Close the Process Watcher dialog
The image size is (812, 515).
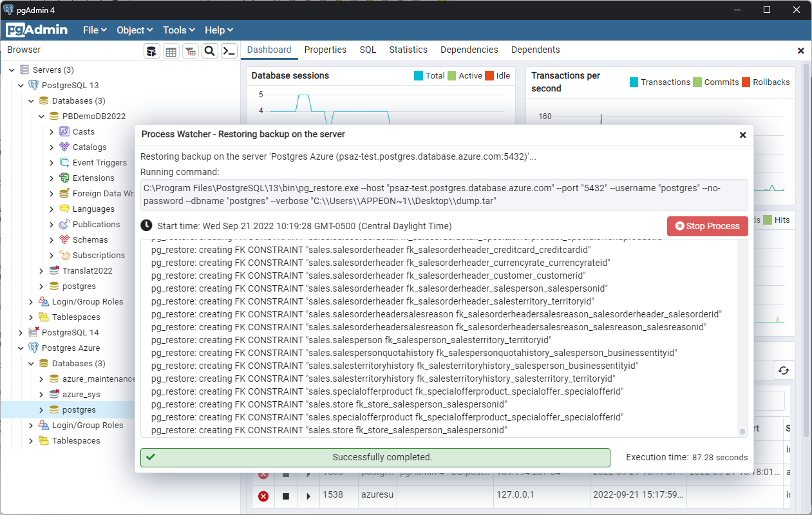point(742,135)
